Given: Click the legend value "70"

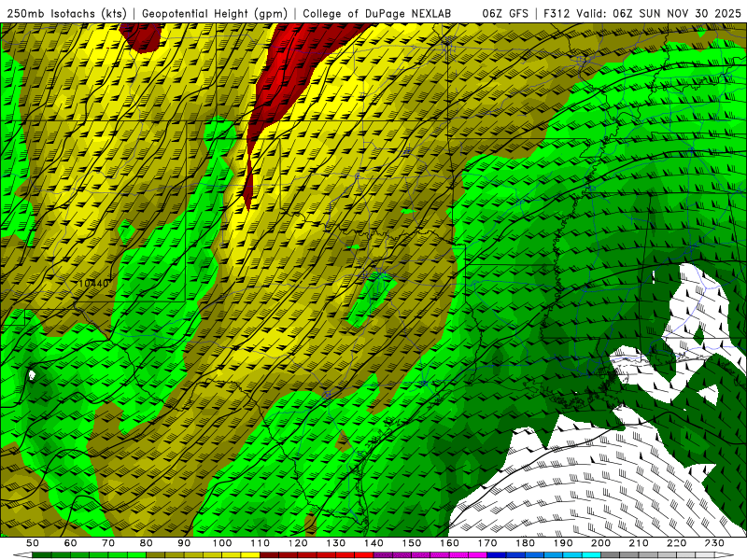Looking at the screenshot, I should pyautogui.click(x=108, y=543).
